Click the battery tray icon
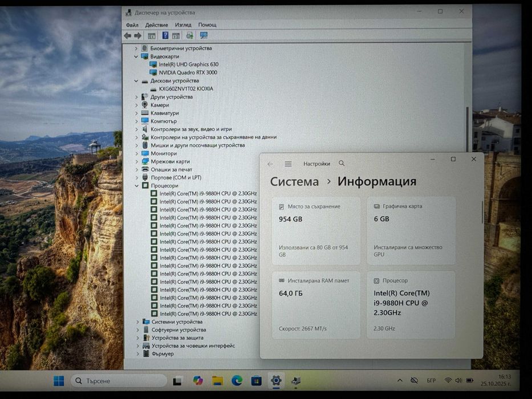Screen dimensions: 532x399 (x=470, y=380)
